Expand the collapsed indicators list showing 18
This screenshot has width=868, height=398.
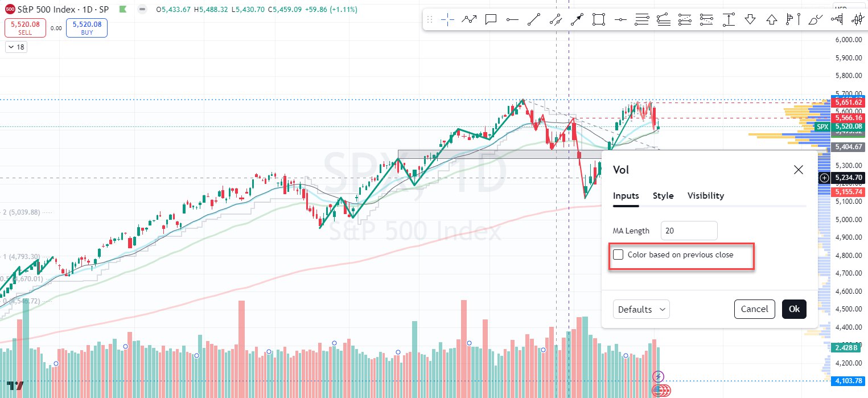point(16,47)
